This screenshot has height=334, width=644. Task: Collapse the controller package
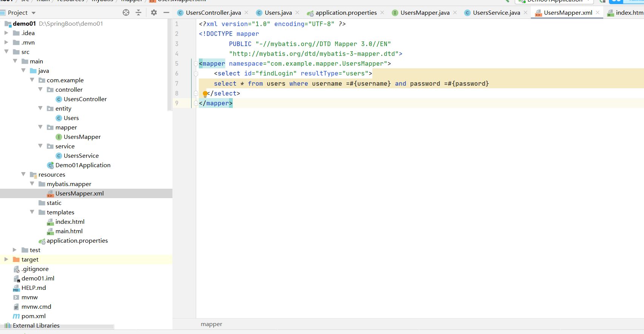(40, 89)
